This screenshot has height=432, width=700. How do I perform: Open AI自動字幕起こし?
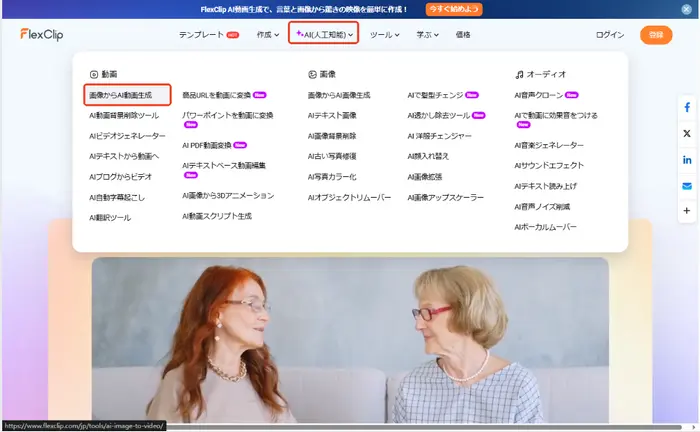117,197
